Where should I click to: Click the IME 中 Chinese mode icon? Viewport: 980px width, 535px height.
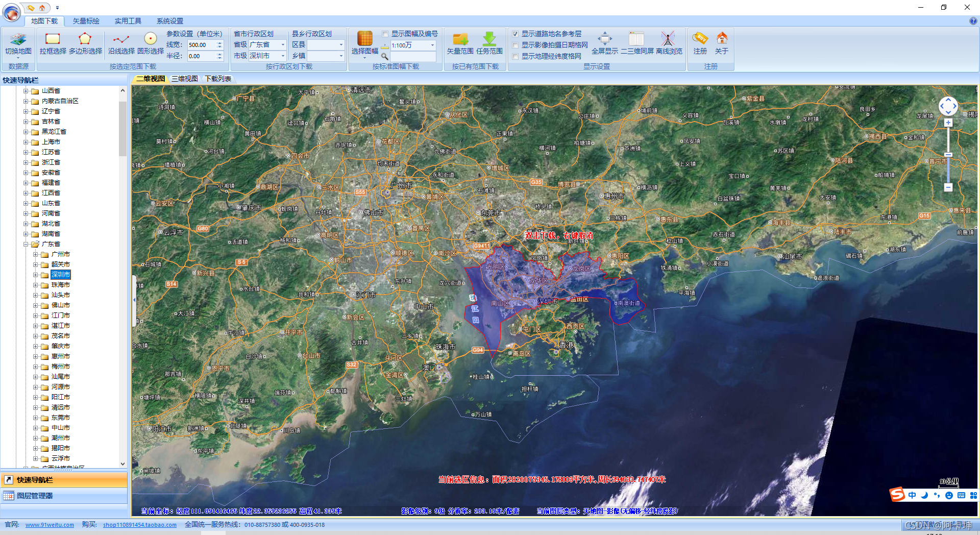tap(912, 495)
